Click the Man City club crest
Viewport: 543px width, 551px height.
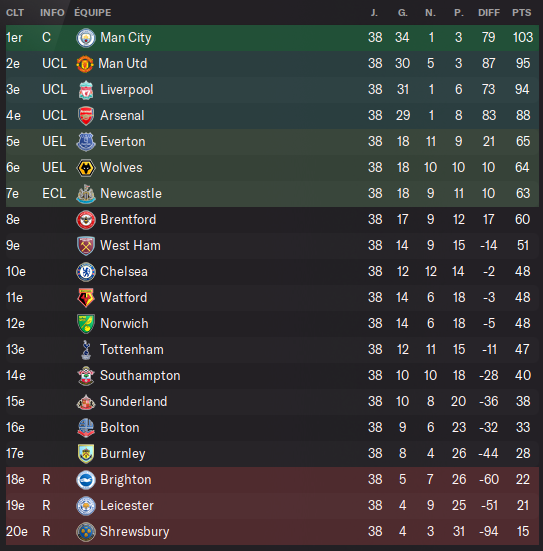(x=86, y=38)
